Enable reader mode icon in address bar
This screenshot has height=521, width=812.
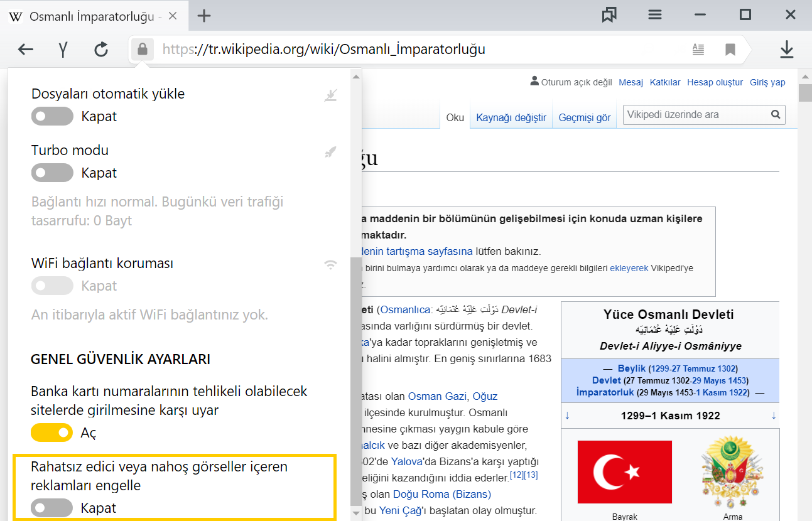click(698, 49)
